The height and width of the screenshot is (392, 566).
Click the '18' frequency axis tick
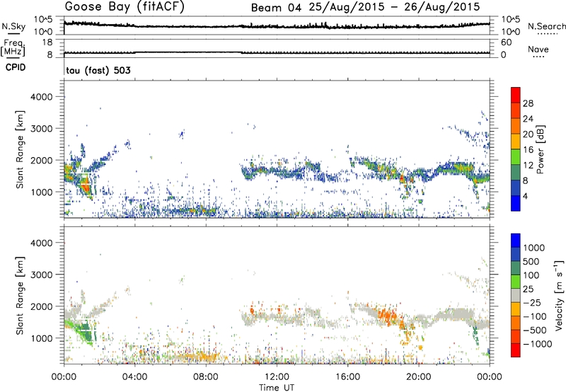click(47, 42)
